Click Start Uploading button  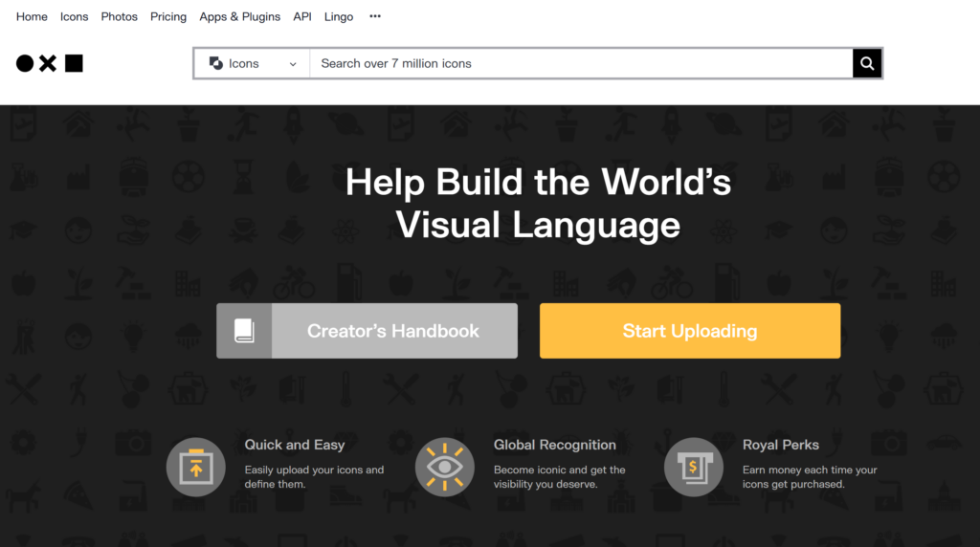coord(690,331)
